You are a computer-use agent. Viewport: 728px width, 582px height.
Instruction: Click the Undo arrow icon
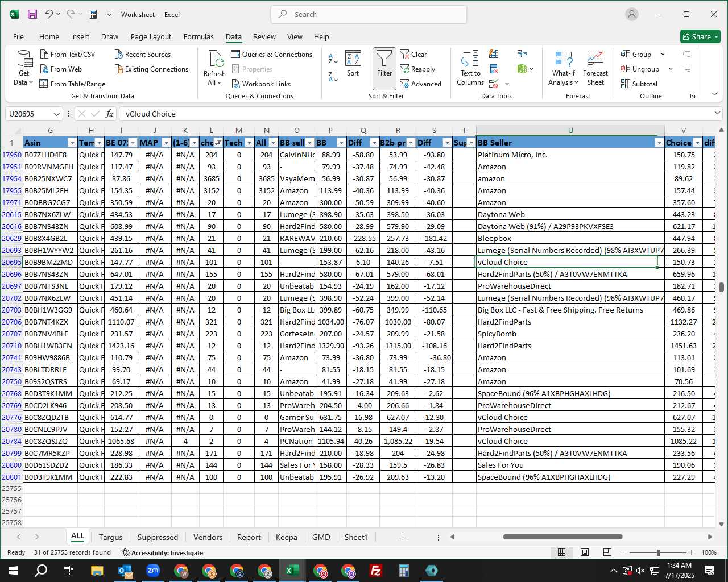coord(49,14)
